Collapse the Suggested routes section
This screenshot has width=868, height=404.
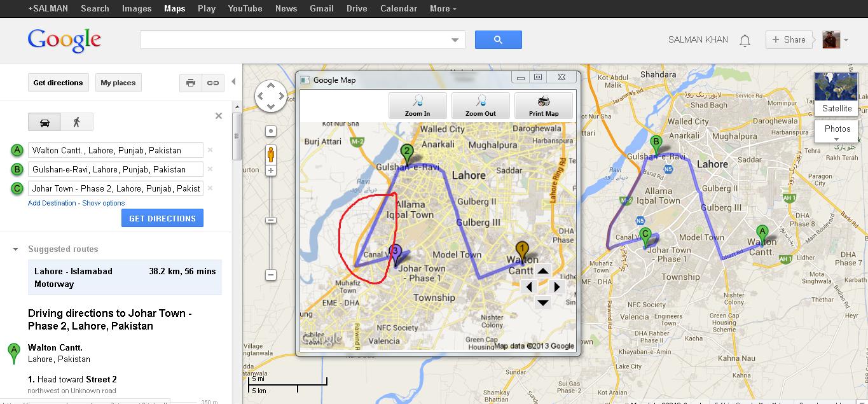click(16, 249)
